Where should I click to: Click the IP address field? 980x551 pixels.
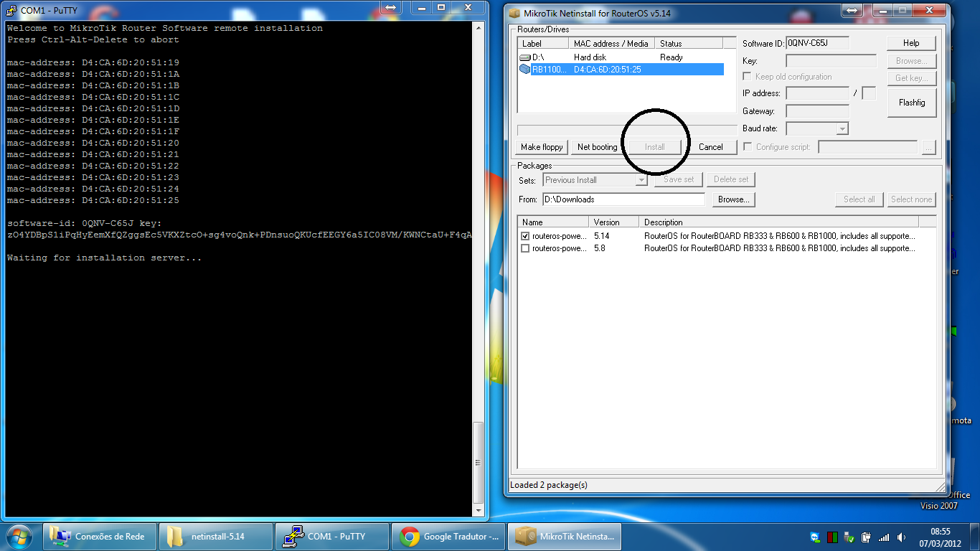(817, 93)
